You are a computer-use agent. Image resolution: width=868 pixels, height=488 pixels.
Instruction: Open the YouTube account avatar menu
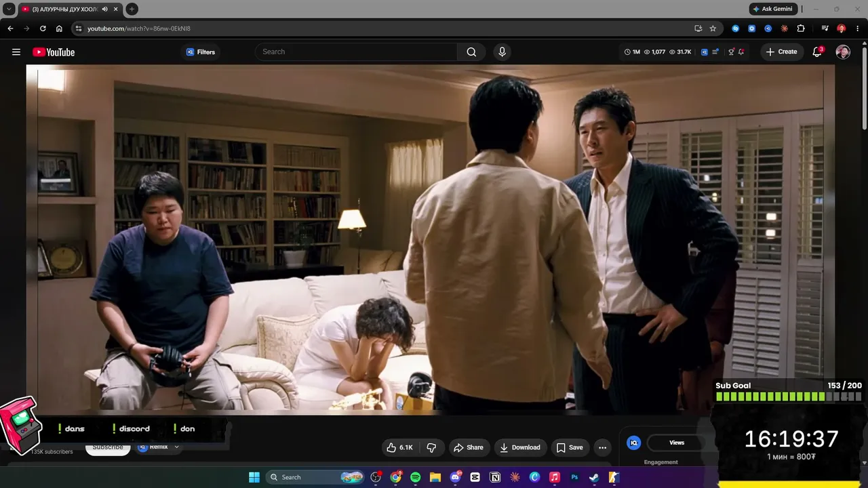coord(843,52)
